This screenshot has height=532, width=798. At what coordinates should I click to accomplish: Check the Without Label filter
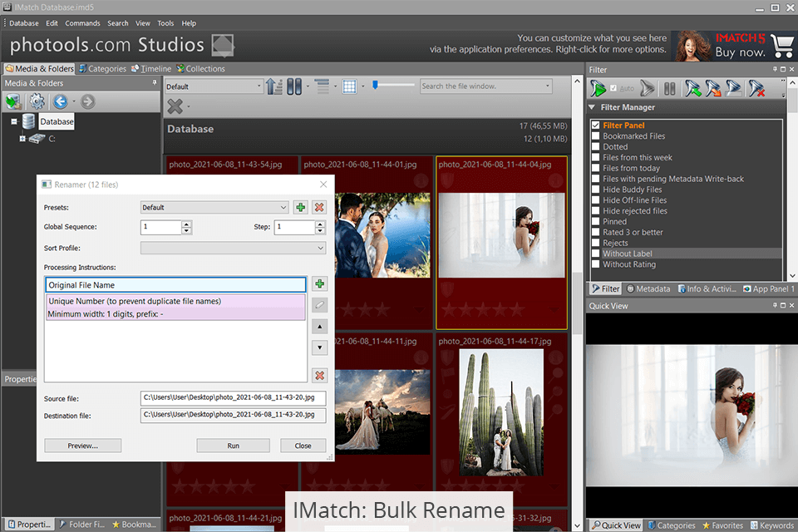coord(595,254)
